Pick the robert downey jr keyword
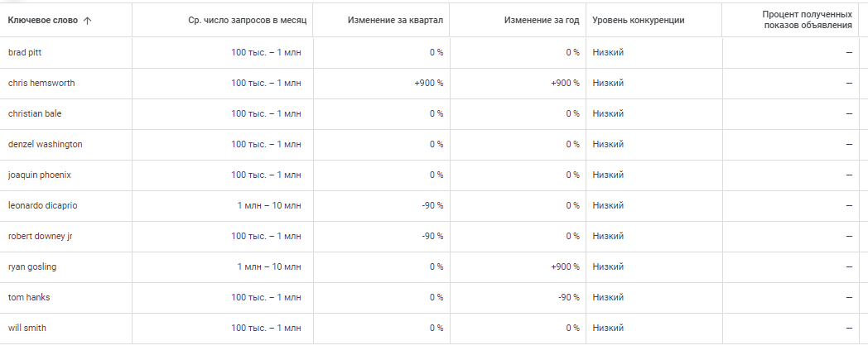 click(41, 236)
